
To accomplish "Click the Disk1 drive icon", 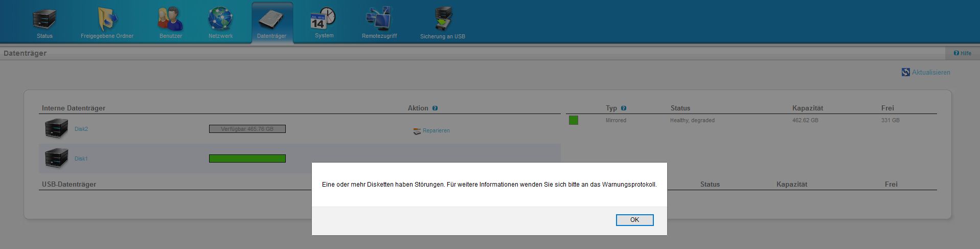I will pyautogui.click(x=56, y=157).
